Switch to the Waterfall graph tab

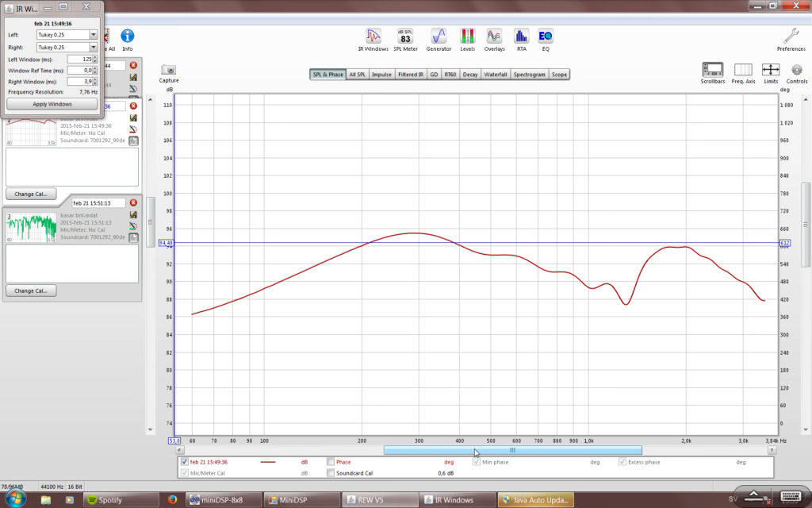click(495, 74)
